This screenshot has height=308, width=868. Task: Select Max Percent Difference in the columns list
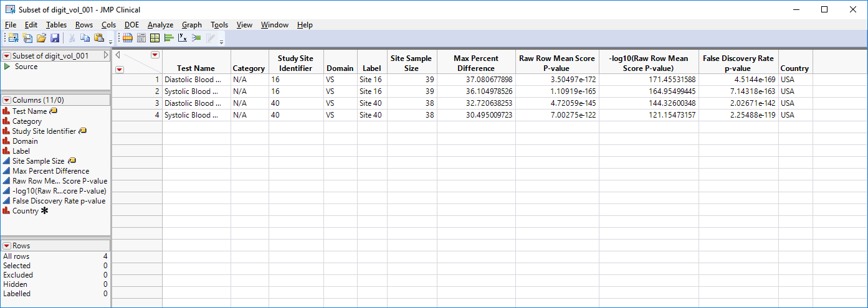[50, 171]
